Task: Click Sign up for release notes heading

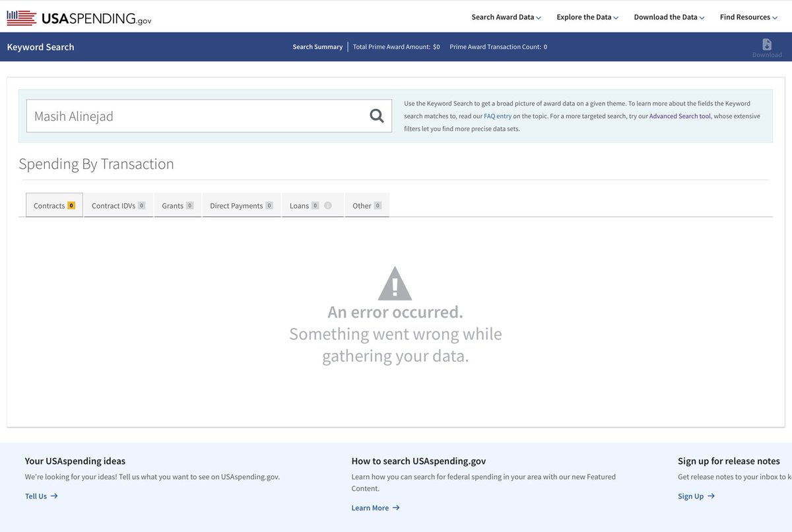Action: pos(729,461)
